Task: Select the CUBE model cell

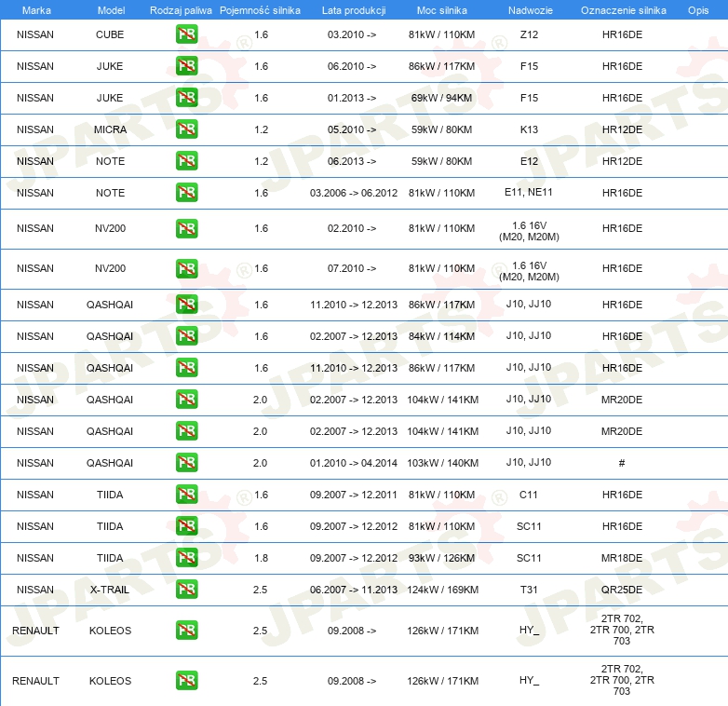Action: [x=110, y=34]
